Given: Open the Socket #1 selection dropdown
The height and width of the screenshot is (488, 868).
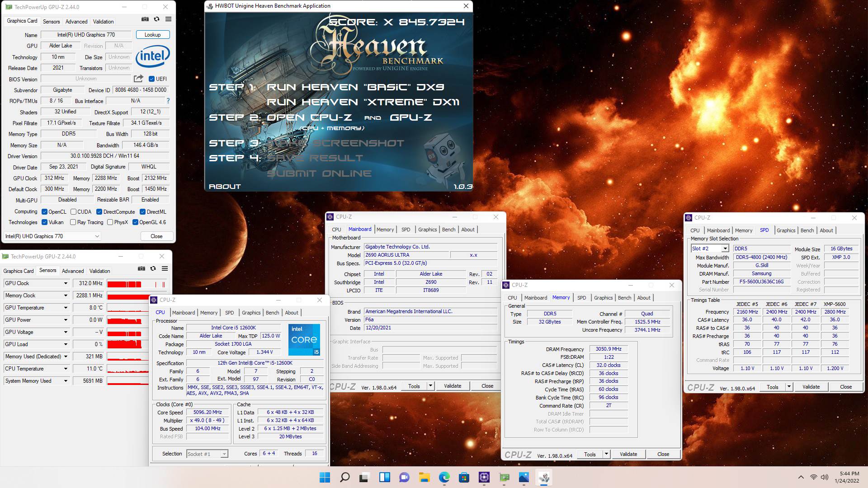Looking at the screenshot, I should pos(224,454).
